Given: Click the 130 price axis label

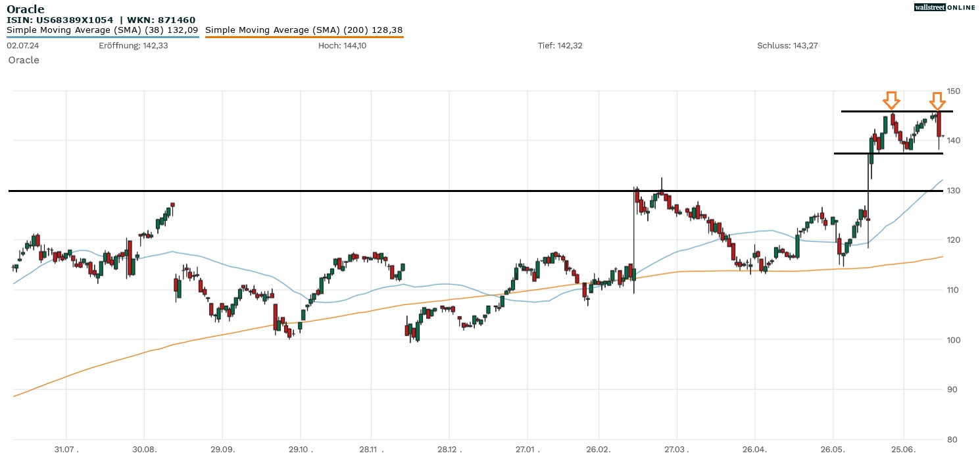Looking at the screenshot, I should [x=953, y=191].
